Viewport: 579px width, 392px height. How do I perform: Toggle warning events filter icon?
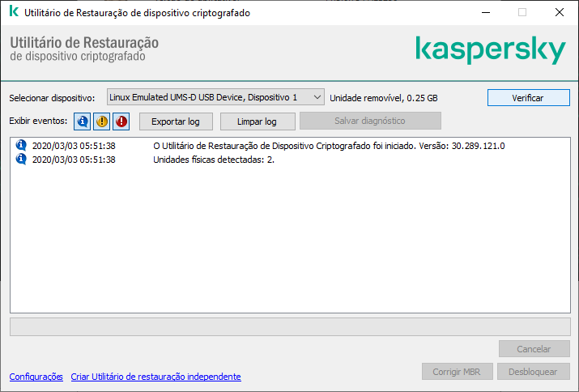tap(101, 121)
